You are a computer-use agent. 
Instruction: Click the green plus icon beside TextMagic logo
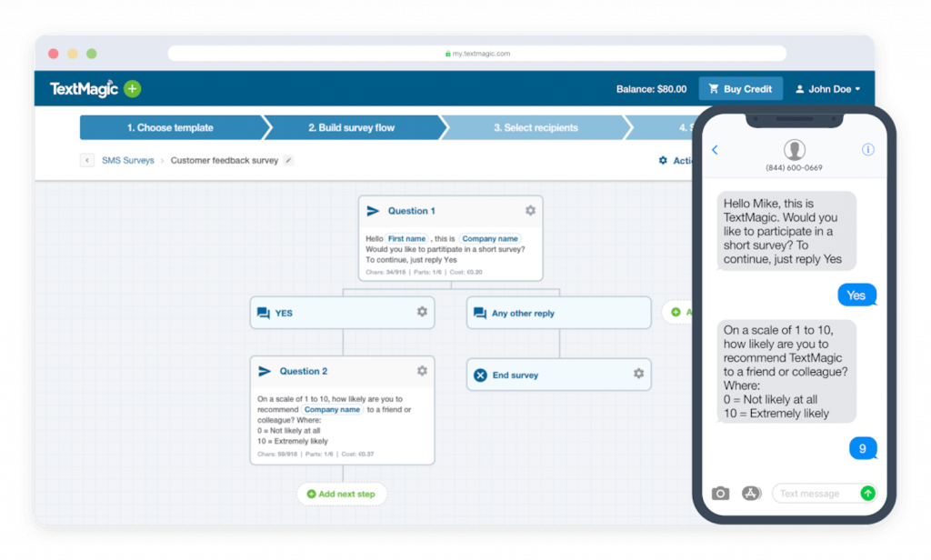click(x=133, y=89)
